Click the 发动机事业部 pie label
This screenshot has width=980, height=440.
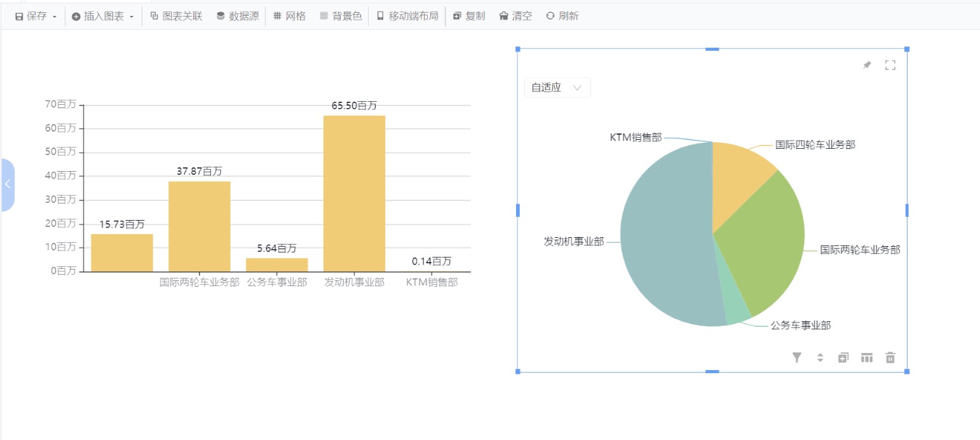(x=573, y=242)
